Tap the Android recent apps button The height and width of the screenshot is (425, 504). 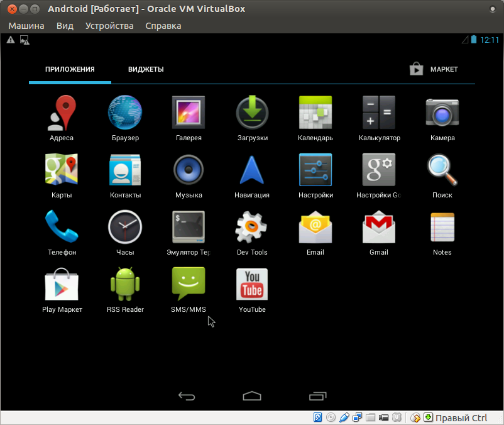pos(317,396)
